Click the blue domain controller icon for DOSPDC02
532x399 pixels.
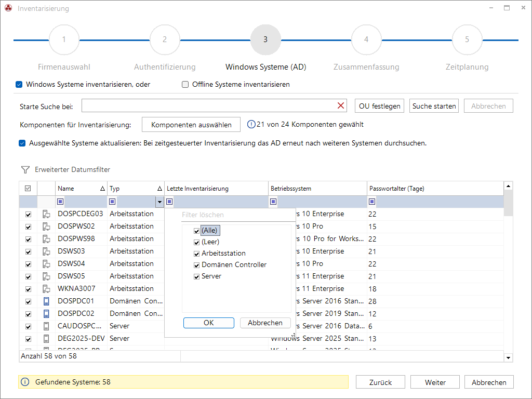[x=46, y=313]
